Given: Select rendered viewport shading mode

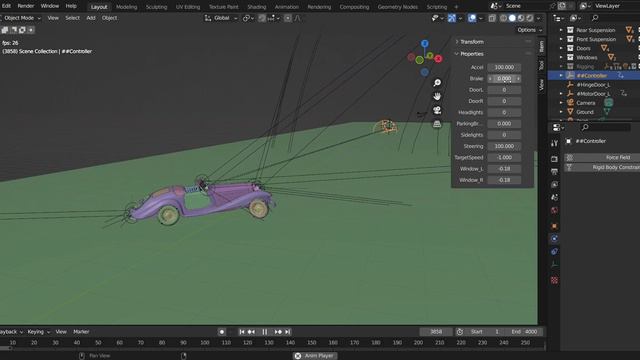Looking at the screenshot, I should coord(530,18).
